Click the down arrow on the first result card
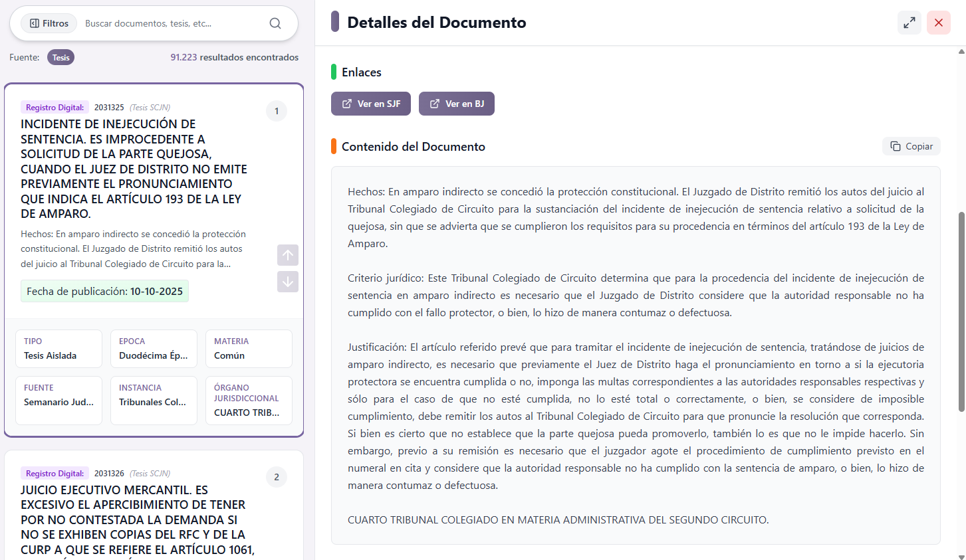The width and height of the screenshot is (966, 560). [x=287, y=281]
